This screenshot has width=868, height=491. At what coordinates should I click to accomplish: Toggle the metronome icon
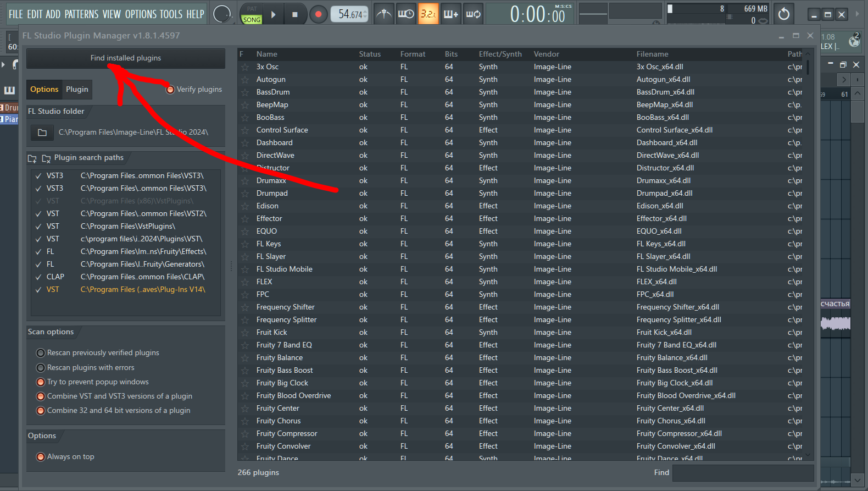tap(383, 14)
